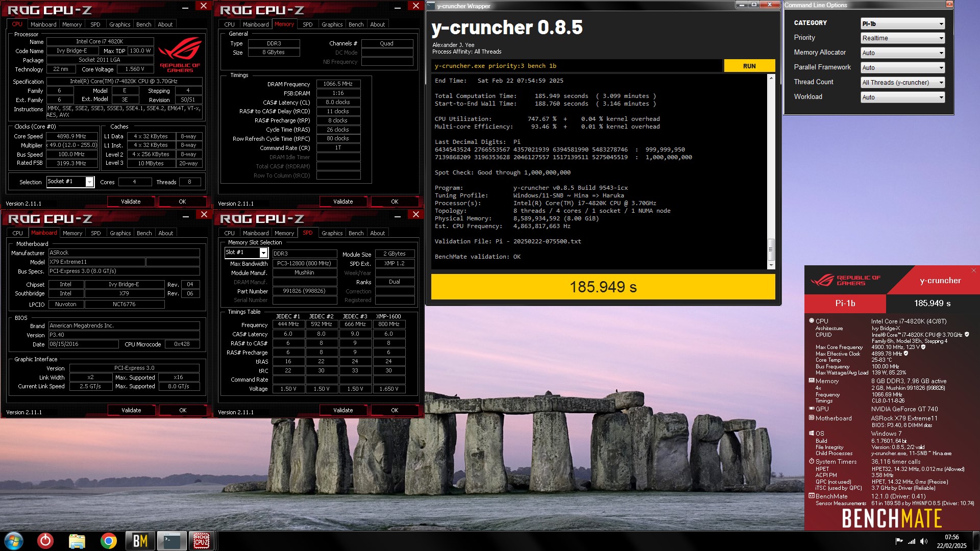Click the red power icon in taskbar

coord(45,541)
